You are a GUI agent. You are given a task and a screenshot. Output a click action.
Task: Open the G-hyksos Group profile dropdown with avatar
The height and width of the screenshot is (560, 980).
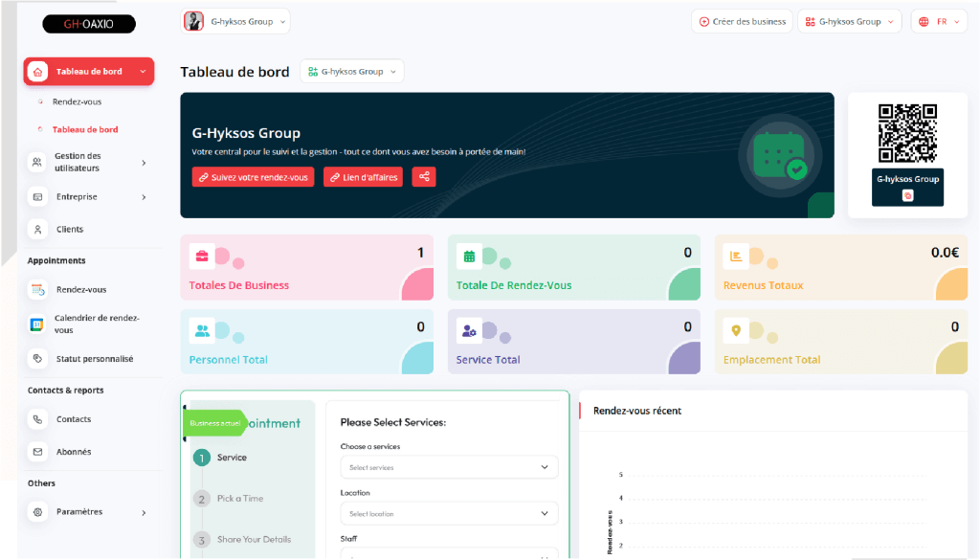pos(235,21)
